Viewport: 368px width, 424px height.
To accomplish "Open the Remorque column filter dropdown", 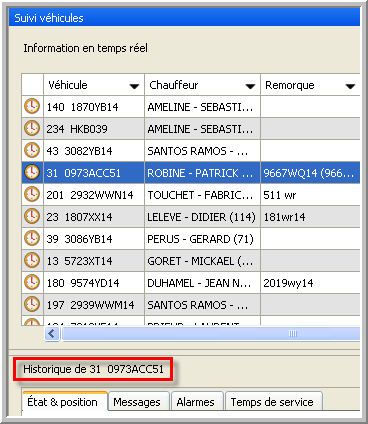I will [350, 86].
